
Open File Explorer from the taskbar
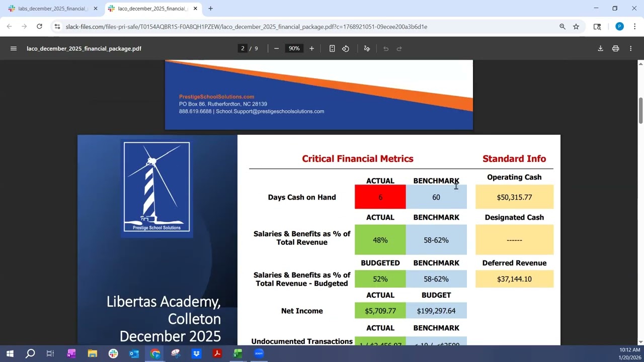pos(92,353)
